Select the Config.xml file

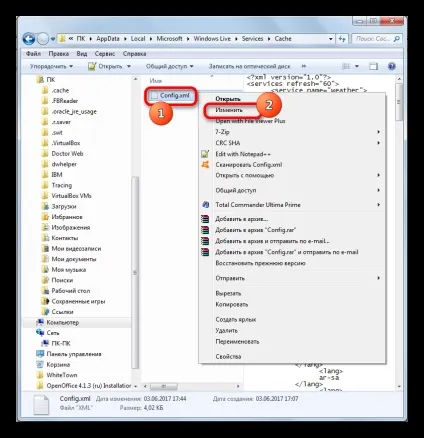click(x=170, y=95)
